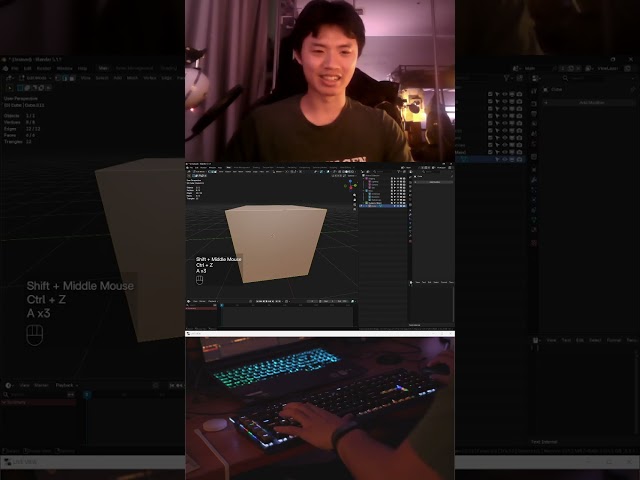The height and width of the screenshot is (480, 640).
Task: Open the Edit Mode dropdown
Action: 37,78
